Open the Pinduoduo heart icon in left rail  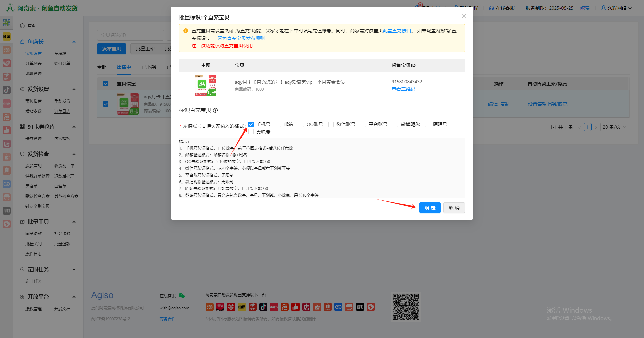point(7,63)
